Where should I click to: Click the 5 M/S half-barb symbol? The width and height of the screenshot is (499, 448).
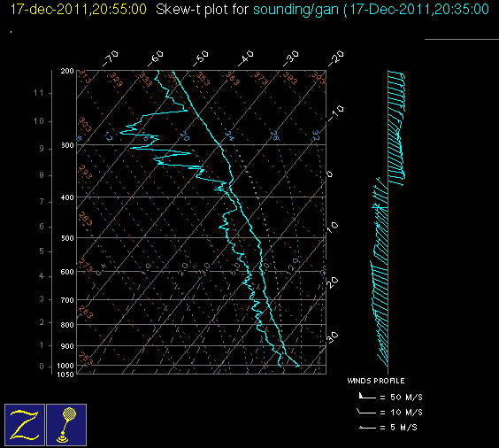[367, 427]
